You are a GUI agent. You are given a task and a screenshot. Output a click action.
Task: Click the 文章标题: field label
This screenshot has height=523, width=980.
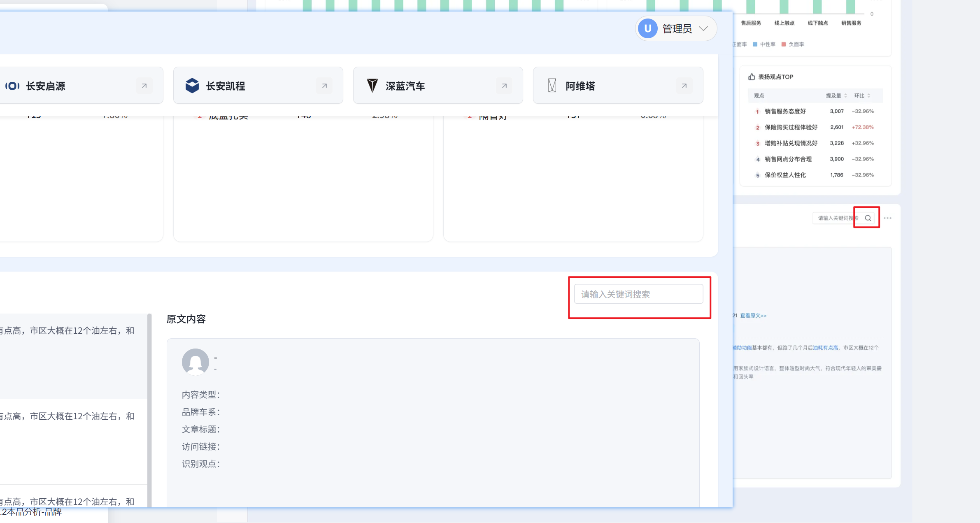tap(201, 429)
